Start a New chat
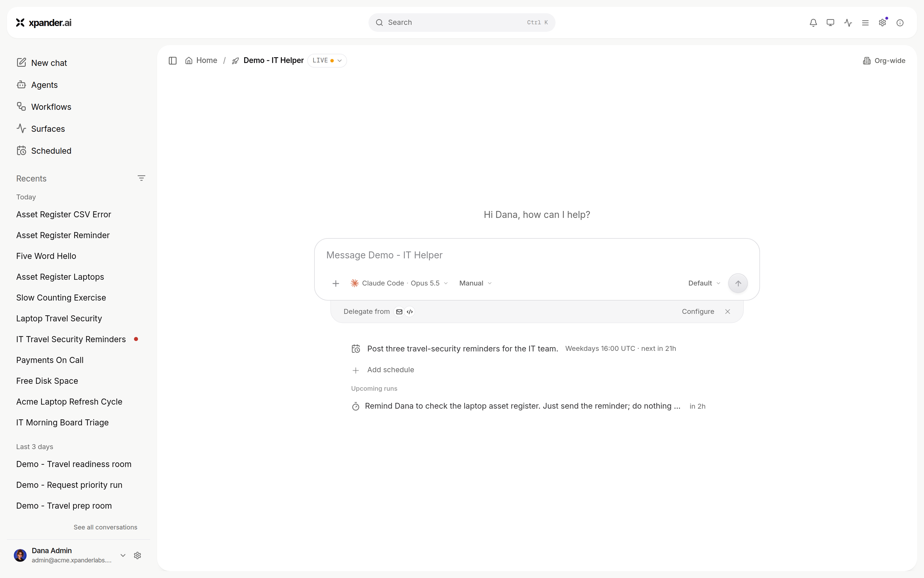The width and height of the screenshot is (924, 578). (x=42, y=63)
